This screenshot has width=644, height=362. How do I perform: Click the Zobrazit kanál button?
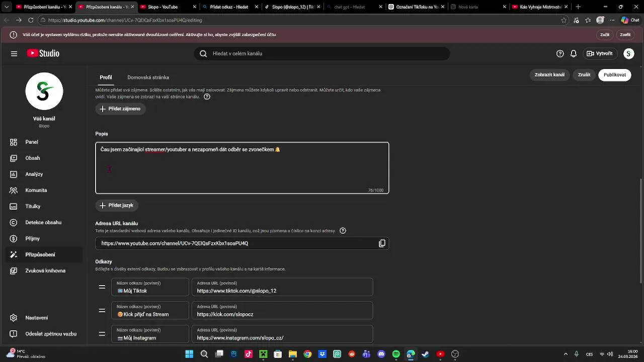click(x=549, y=75)
